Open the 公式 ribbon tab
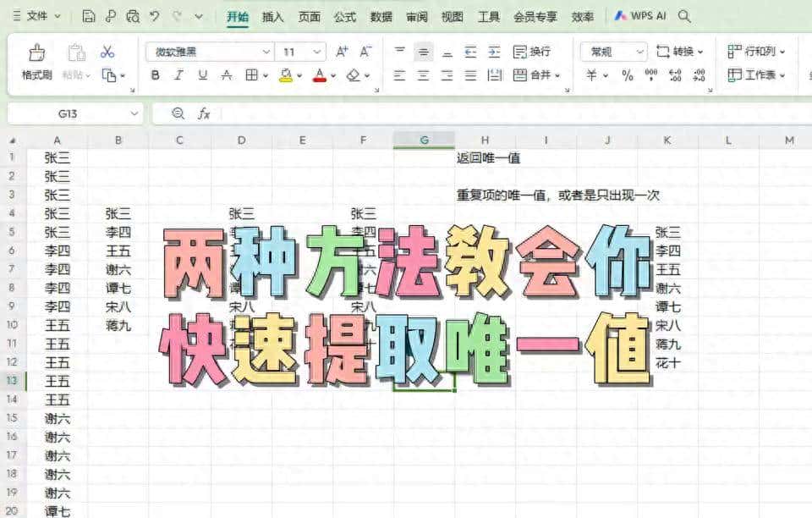The width and height of the screenshot is (812, 518). pyautogui.click(x=343, y=15)
